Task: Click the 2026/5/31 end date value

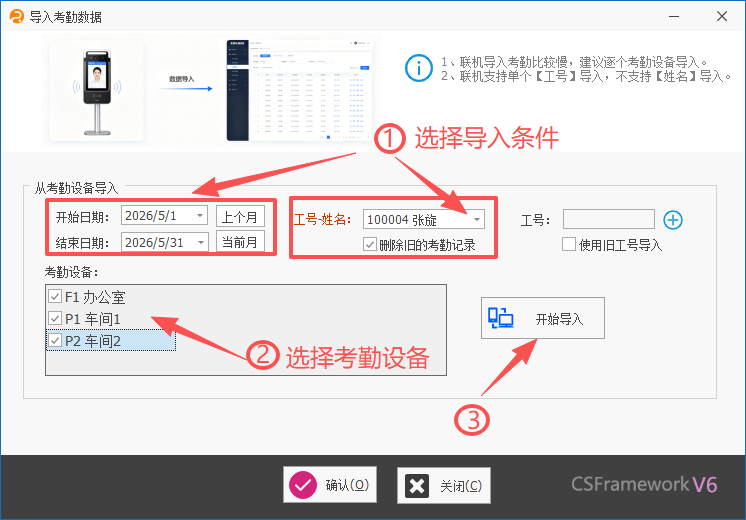Action: (x=154, y=243)
